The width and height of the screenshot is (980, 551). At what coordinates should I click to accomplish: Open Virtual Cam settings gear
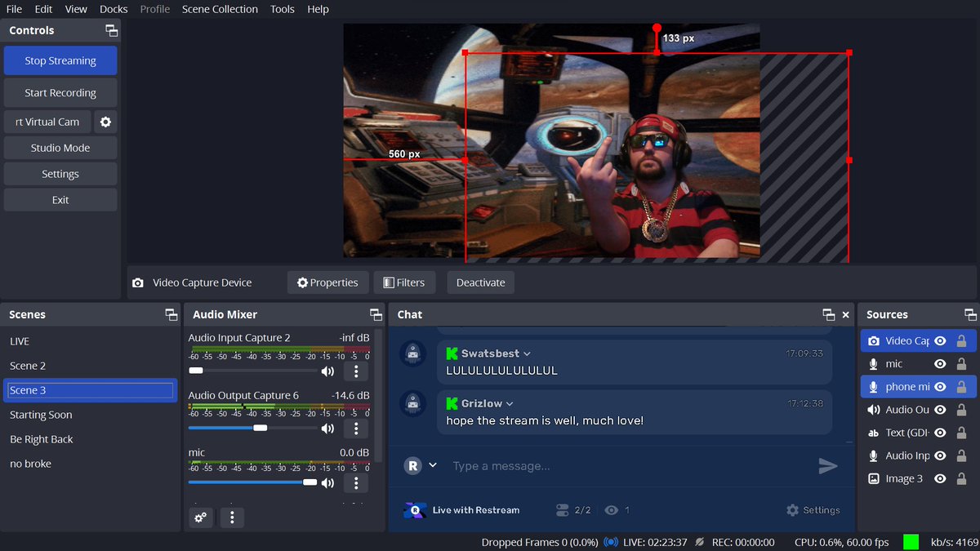[x=105, y=122]
